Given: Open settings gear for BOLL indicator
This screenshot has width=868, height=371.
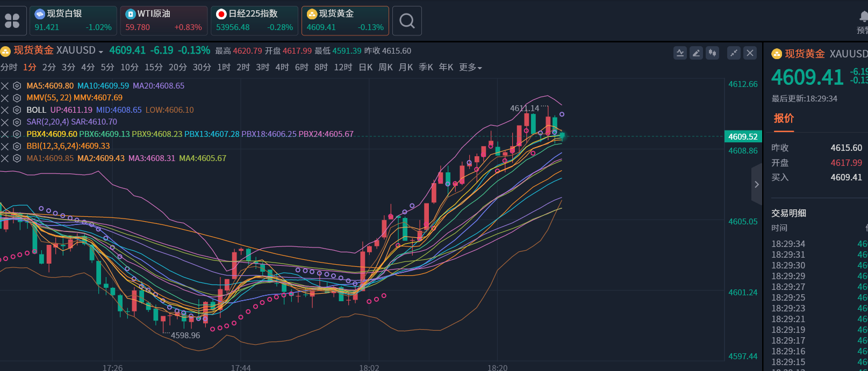Looking at the screenshot, I should coord(17,110).
